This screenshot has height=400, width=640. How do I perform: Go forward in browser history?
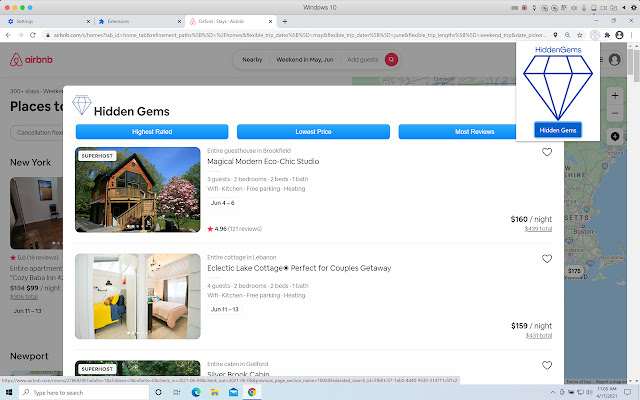(20, 35)
